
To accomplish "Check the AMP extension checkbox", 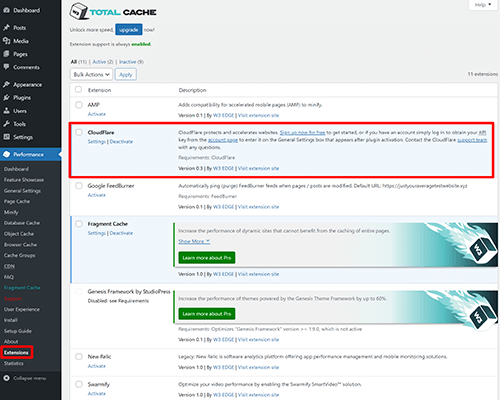I will click(79, 105).
